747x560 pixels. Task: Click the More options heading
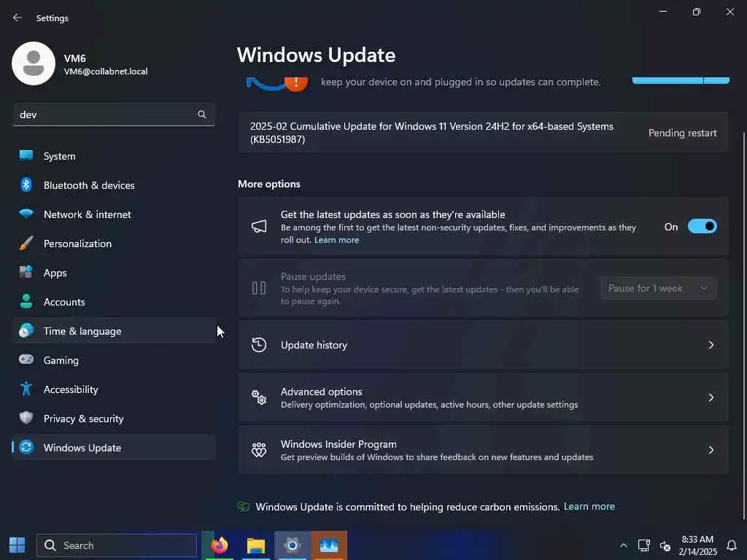[269, 184]
